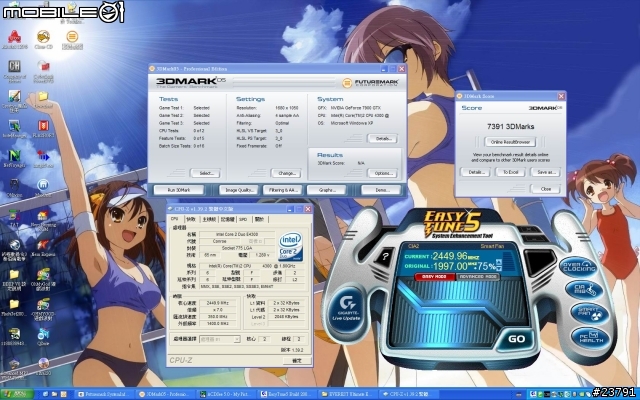Click the Save as... button
This screenshot has width=640, height=400.
[x=545, y=172]
